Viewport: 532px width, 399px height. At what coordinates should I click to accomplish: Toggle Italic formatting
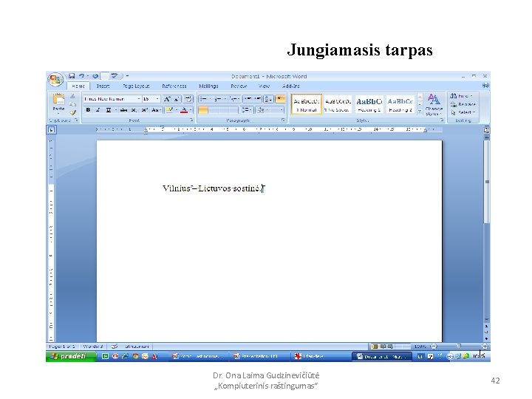[98, 110]
